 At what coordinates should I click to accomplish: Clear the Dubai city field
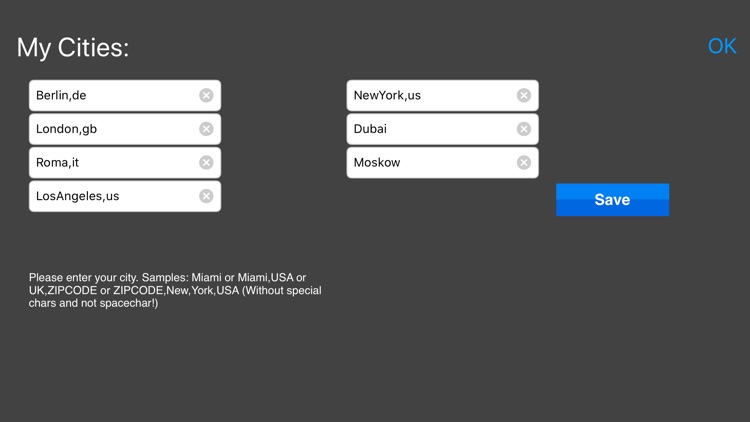[x=524, y=129]
